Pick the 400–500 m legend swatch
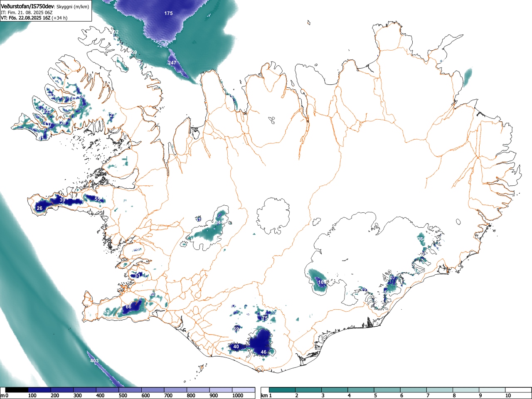 [x=107, y=390]
